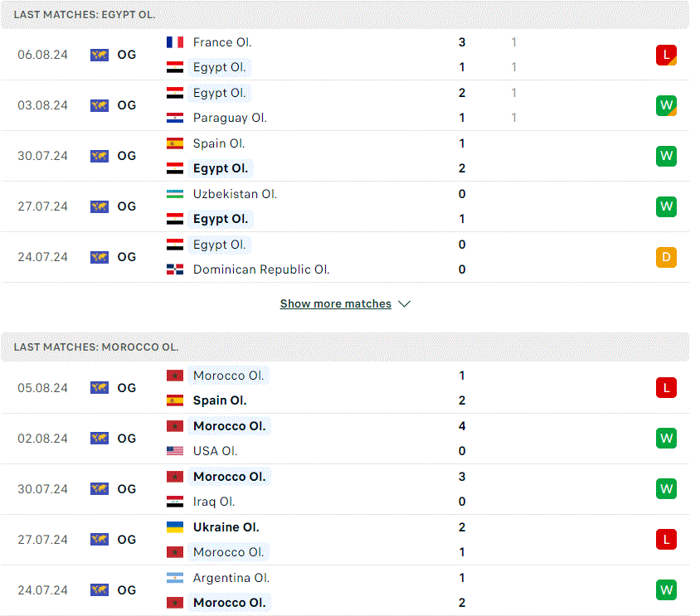Click the red L badge for France match
Viewport: 700px width, 616px height.
666,55
